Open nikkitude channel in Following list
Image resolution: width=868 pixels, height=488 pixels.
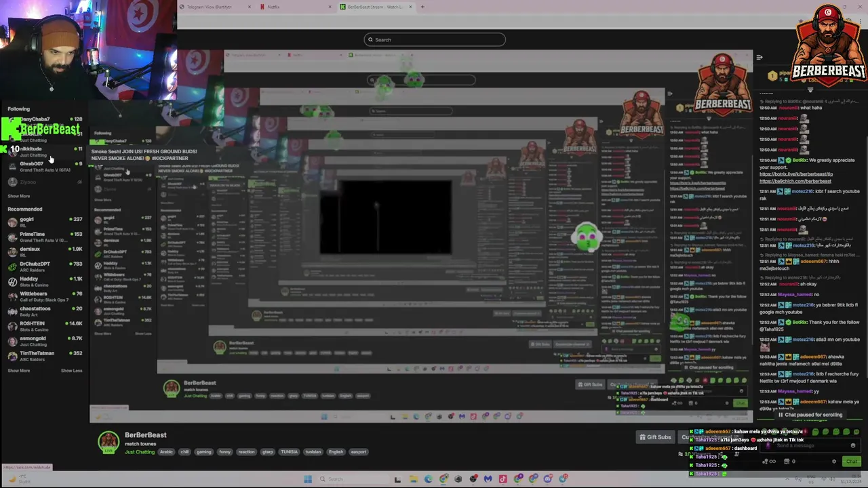[44, 151]
